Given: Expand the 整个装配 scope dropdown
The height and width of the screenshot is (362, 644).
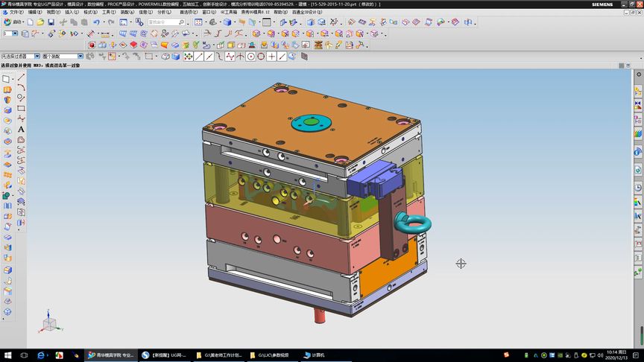Looking at the screenshot, I should pyautogui.click(x=80, y=56).
